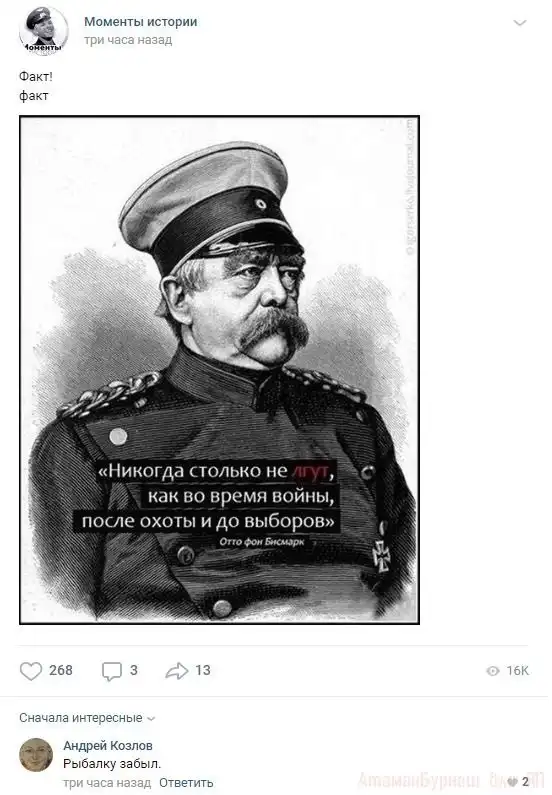Open Сначала интересные sorting dropdown
552x795 pixels.
pyautogui.click(x=87, y=718)
